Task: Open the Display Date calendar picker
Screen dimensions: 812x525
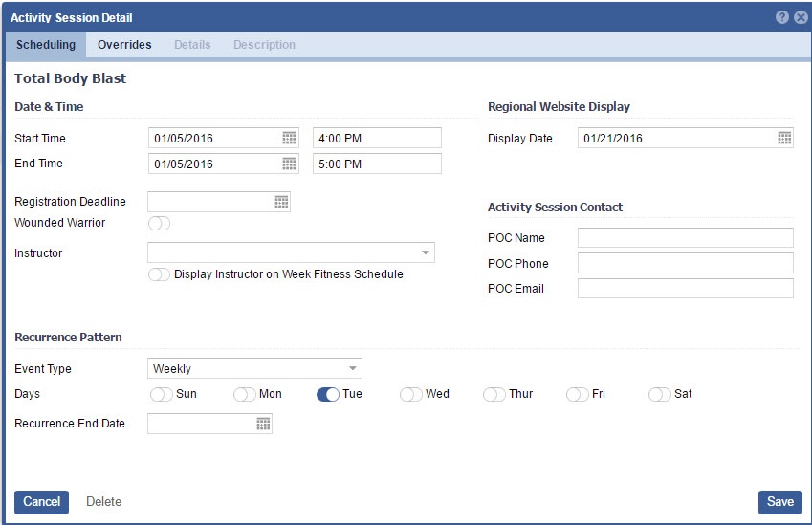Action: tap(784, 139)
